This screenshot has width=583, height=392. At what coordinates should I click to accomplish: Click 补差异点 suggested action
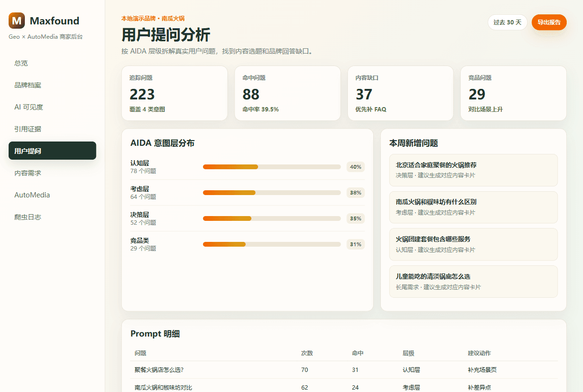[x=479, y=387]
